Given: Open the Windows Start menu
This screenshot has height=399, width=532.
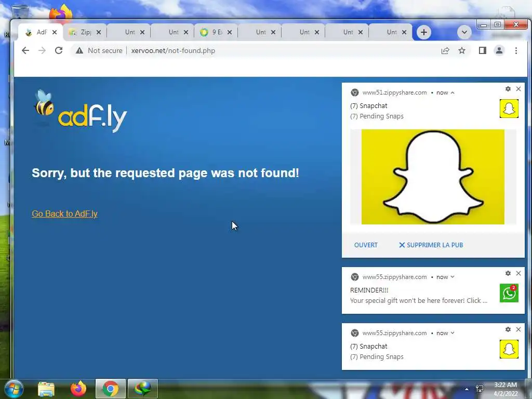Looking at the screenshot, I should click(14, 389).
